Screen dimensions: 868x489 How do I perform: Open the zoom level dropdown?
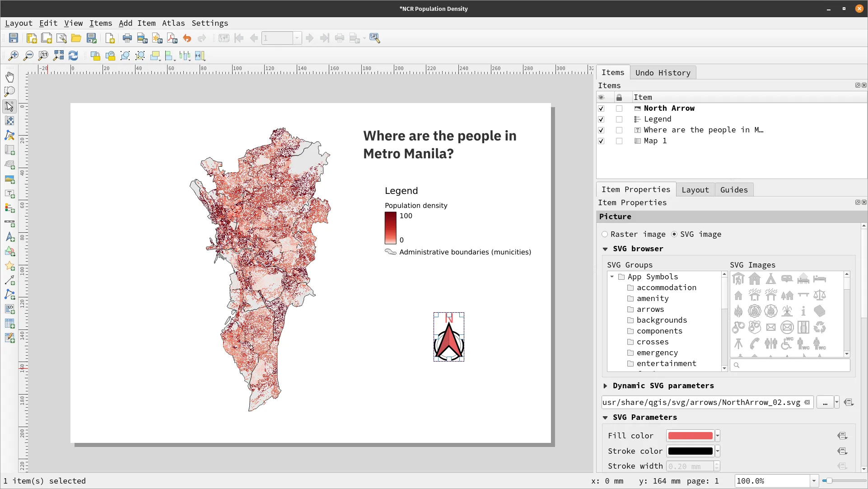814,481
